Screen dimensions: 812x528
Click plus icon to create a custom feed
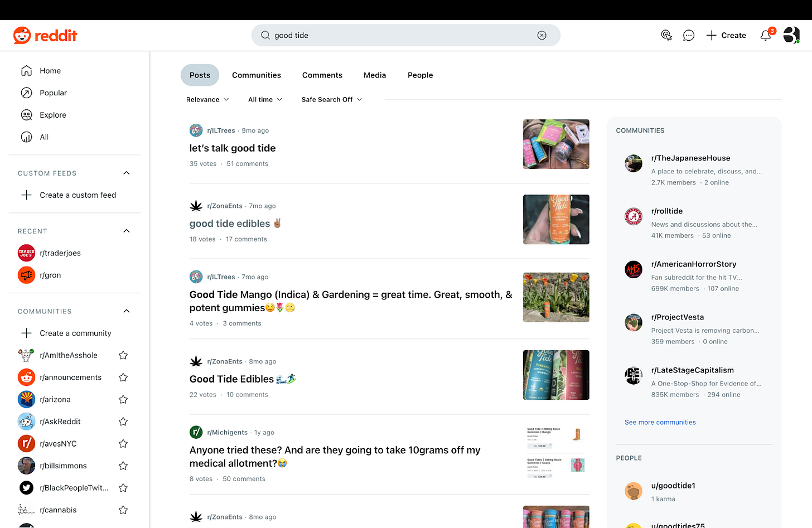[26, 195]
